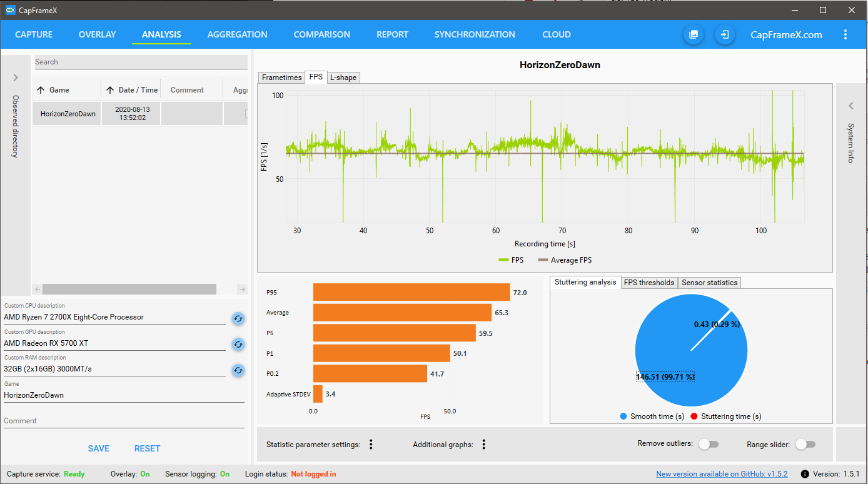The width and height of the screenshot is (868, 484).
Task: Click the Smooth time legend entry
Action: coord(652,416)
